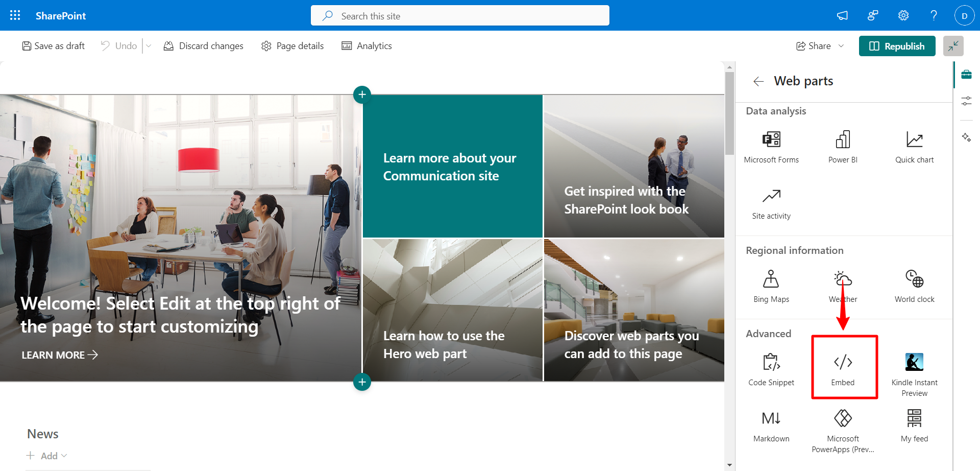This screenshot has width=980, height=471.
Task: Select Get inspired with SharePoint look book tile
Action: coord(634,166)
